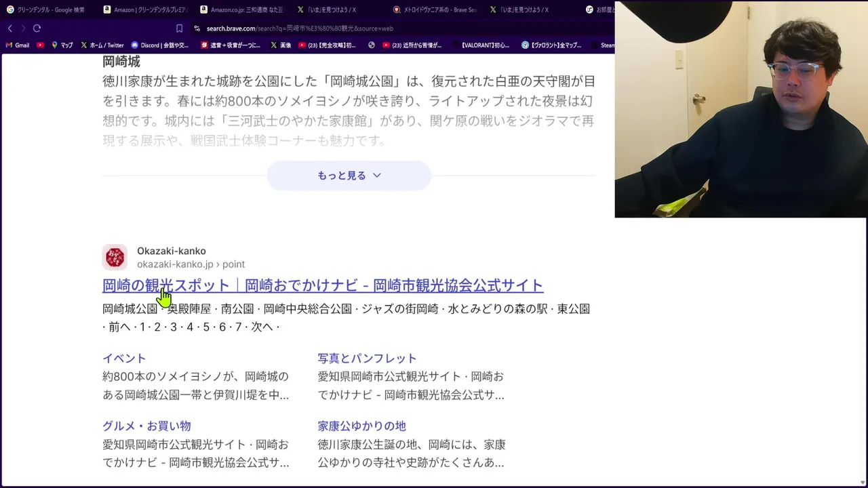This screenshot has height=488, width=868.
Task: Click the description under イベント
Action: point(195,385)
